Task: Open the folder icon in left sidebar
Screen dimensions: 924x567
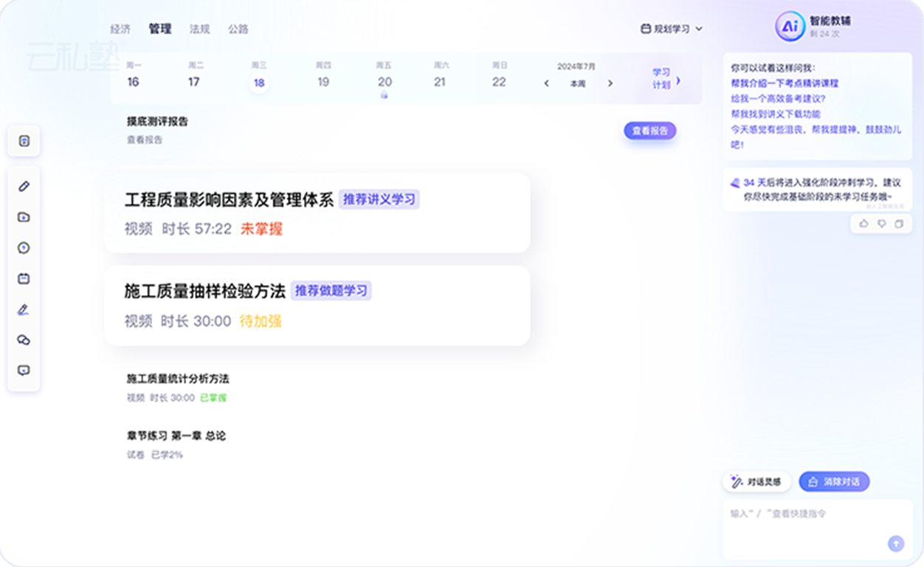Action: click(x=24, y=217)
